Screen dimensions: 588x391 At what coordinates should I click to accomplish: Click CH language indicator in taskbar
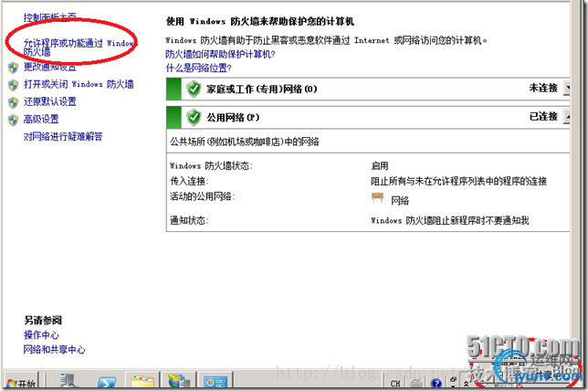click(x=395, y=384)
